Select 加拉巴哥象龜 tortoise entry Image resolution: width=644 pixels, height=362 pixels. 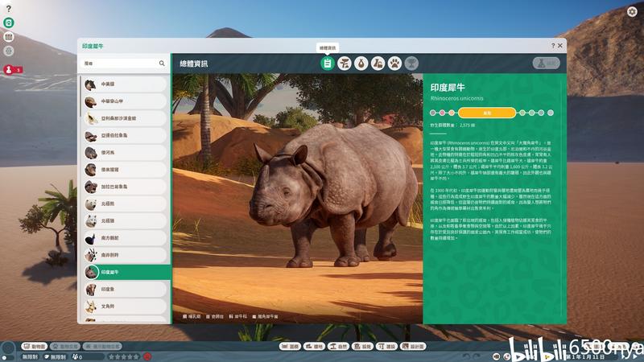click(125, 187)
